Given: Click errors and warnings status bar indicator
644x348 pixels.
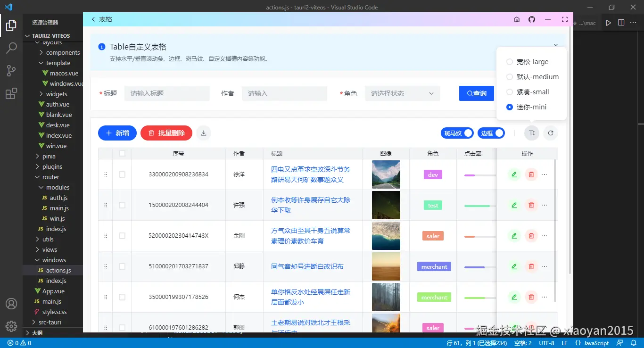Looking at the screenshot, I should coord(19,343).
